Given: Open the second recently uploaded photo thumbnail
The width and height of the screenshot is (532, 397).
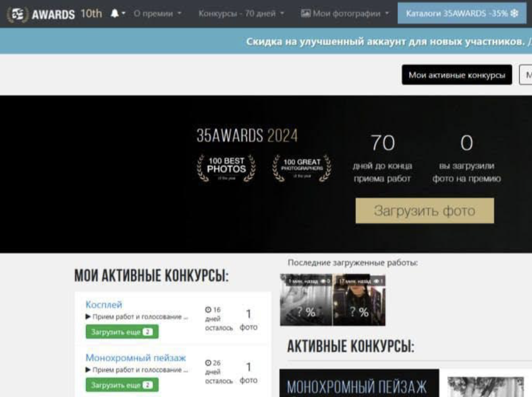Looking at the screenshot, I should [x=359, y=300].
